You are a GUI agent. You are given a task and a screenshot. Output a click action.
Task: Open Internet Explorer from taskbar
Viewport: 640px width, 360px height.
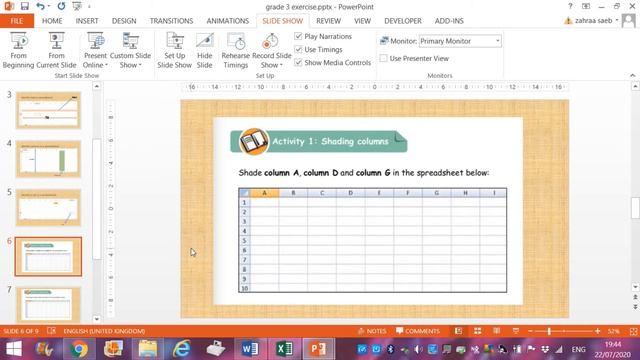tap(182, 349)
